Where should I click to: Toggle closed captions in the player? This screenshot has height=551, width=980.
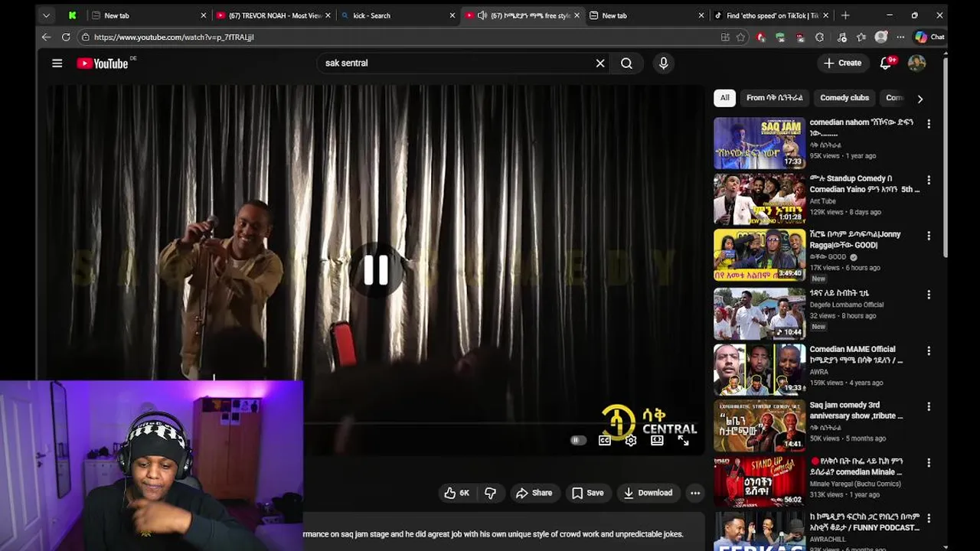click(x=605, y=440)
